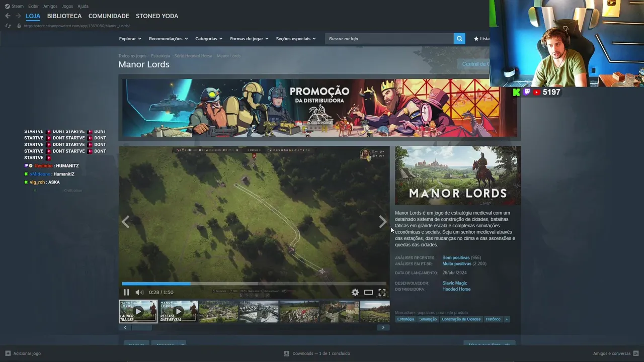Screen dimensions: 644x362
Task: Expand the Seções especiais dropdown
Action: (296, 39)
